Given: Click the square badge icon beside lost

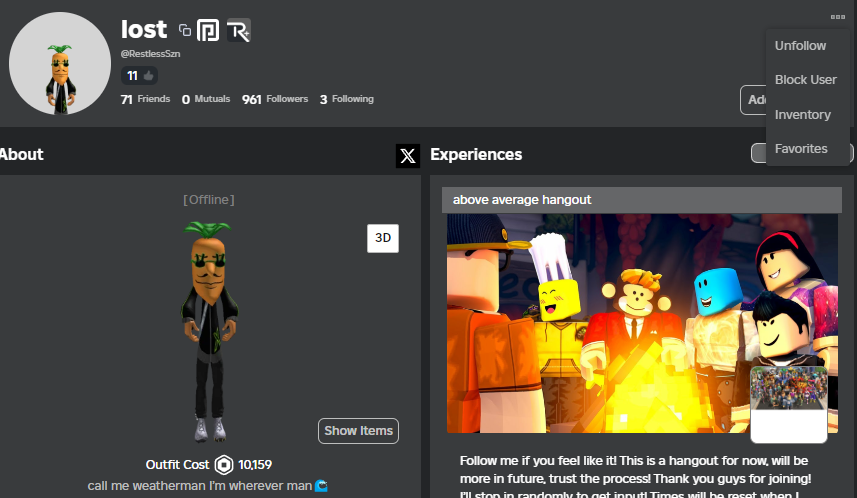Looking at the screenshot, I should pyautogui.click(x=208, y=30).
